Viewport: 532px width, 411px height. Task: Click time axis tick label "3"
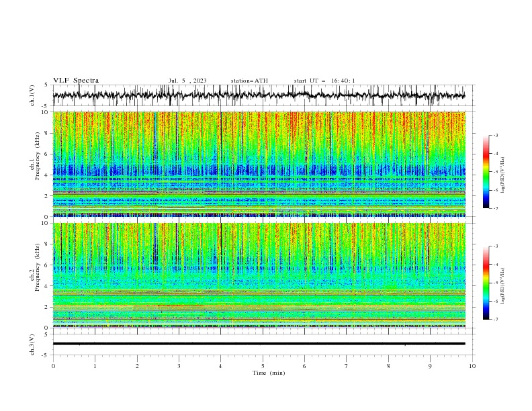click(x=179, y=366)
